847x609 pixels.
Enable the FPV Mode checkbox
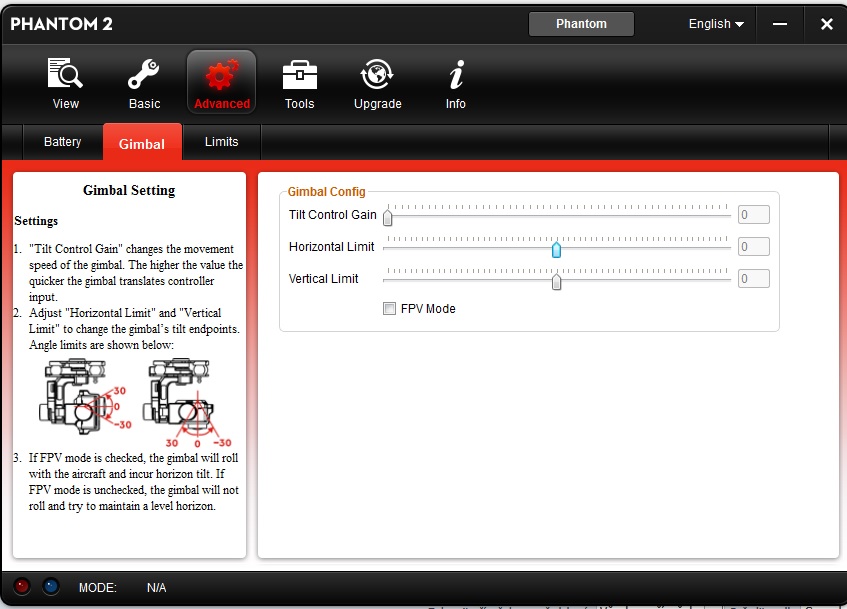coord(390,309)
